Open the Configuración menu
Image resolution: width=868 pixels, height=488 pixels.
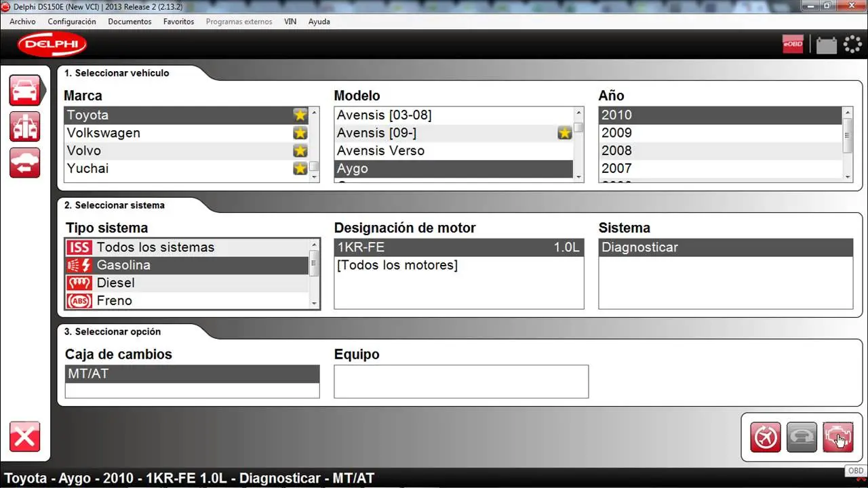point(72,22)
